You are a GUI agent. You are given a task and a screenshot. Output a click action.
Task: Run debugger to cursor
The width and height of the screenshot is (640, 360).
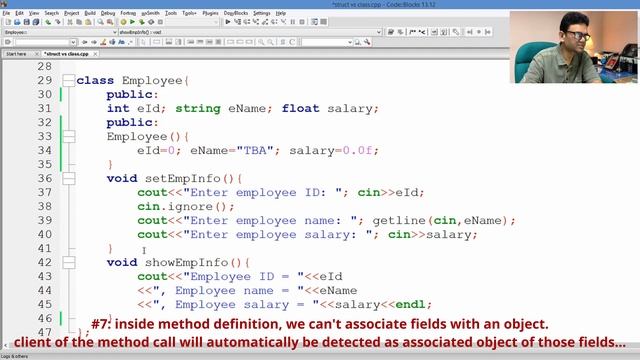click(x=237, y=22)
